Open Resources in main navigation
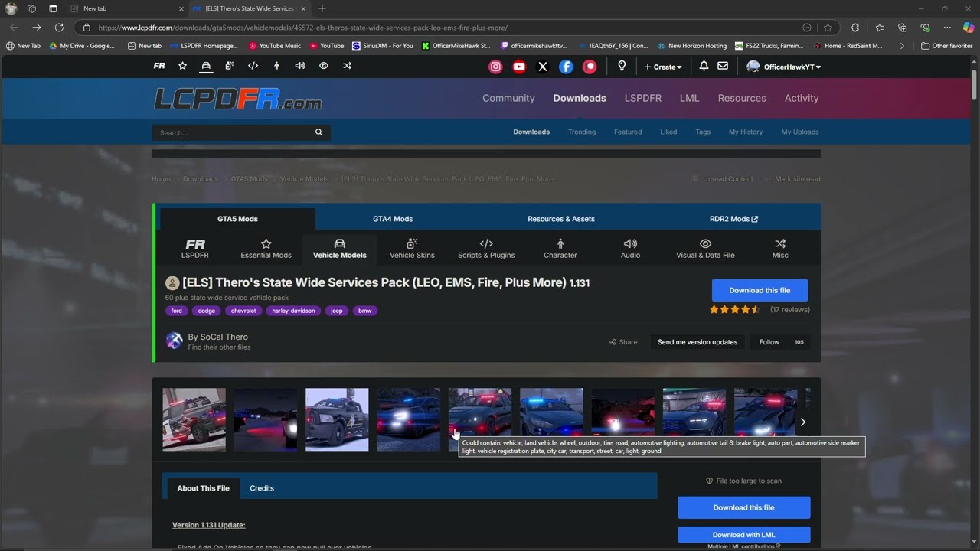This screenshot has width=980, height=551. (x=742, y=98)
